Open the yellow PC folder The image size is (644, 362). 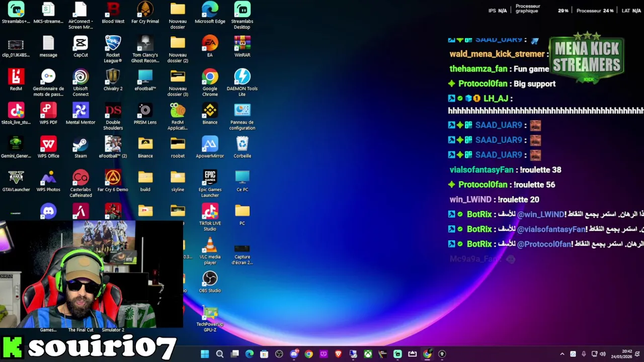(242, 215)
